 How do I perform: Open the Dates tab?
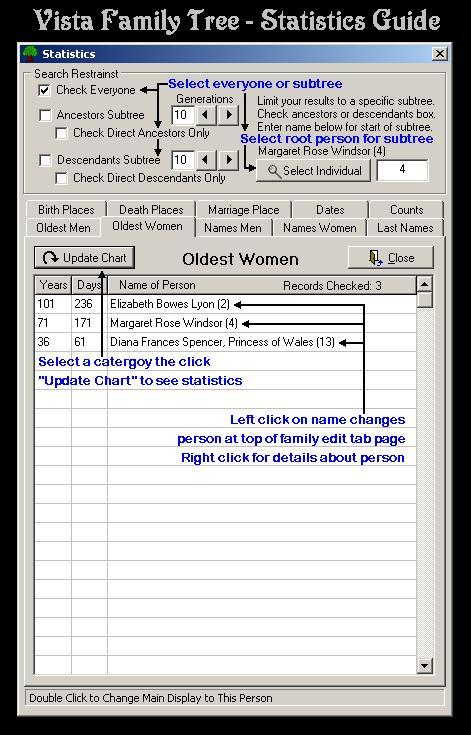coord(330,210)
